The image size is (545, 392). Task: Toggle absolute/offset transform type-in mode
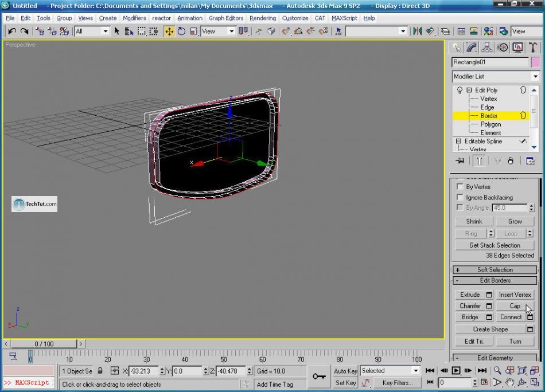[114, 371]
